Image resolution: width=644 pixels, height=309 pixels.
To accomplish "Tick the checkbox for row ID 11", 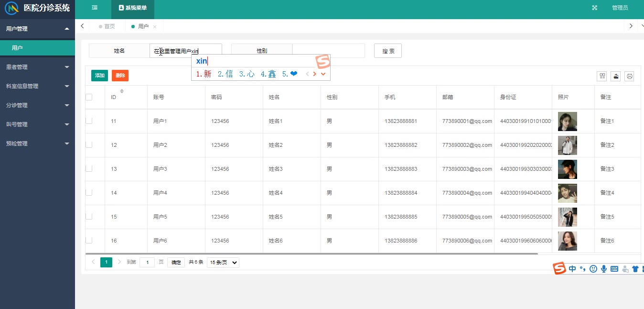I will 89,121.
